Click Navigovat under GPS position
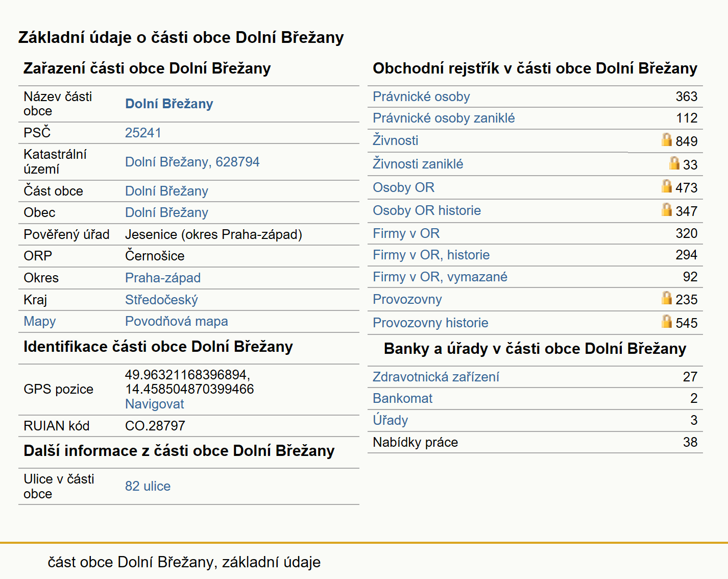 pos(155,404)
